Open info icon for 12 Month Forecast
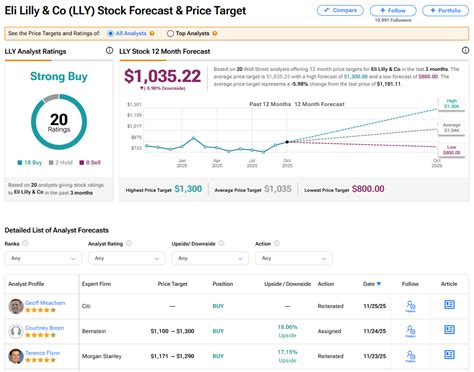This screenshot has height=372, width=474. coord(465,50)
